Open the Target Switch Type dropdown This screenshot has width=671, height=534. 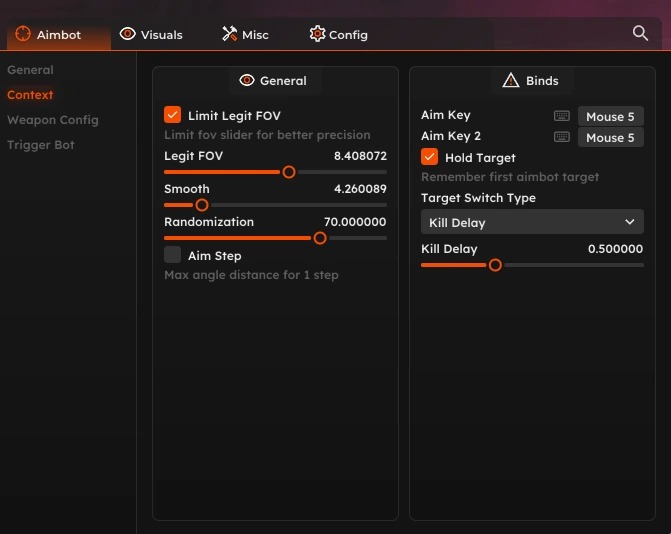point(532,222)
